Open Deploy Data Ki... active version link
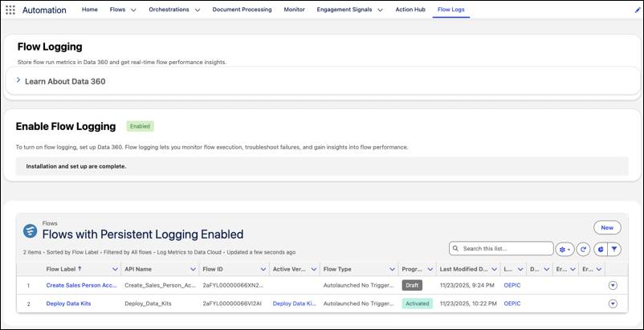The image size is (644, 330). coord(295,304)
